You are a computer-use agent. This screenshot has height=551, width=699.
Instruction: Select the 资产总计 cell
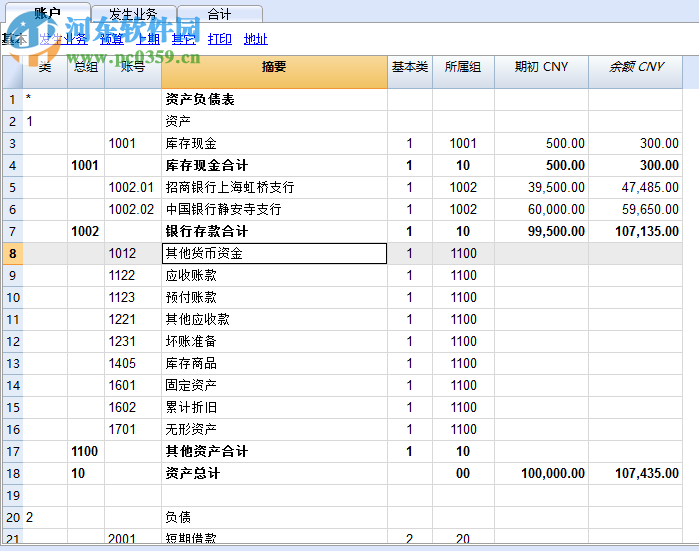tap(274, 473)
